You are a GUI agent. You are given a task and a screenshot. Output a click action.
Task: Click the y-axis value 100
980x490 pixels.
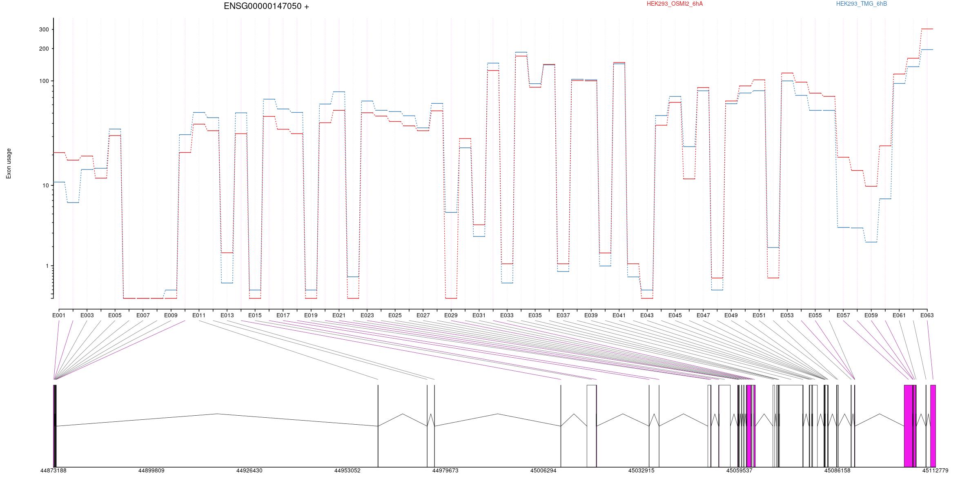click(x=44, y=81)
